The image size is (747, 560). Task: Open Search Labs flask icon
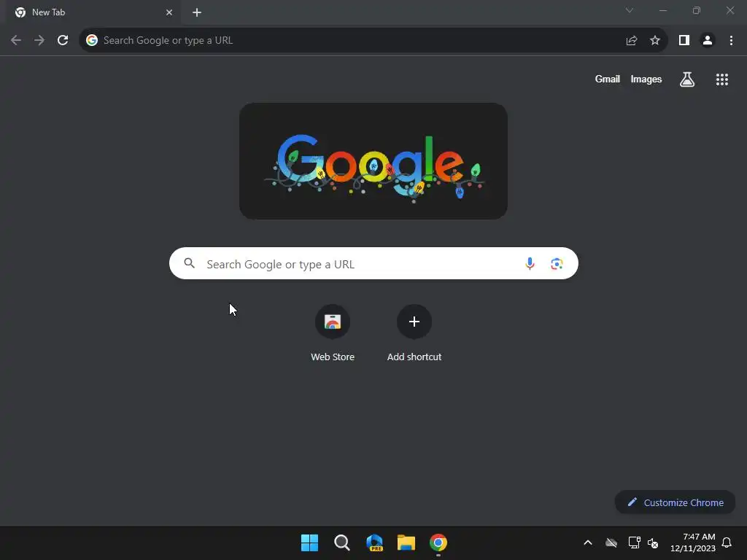(x=687, y=79)
